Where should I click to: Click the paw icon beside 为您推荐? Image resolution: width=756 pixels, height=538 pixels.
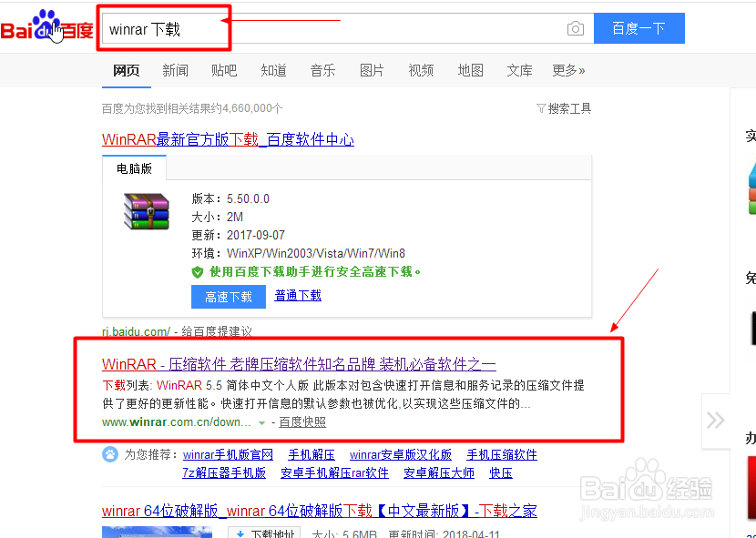point(110,454)
